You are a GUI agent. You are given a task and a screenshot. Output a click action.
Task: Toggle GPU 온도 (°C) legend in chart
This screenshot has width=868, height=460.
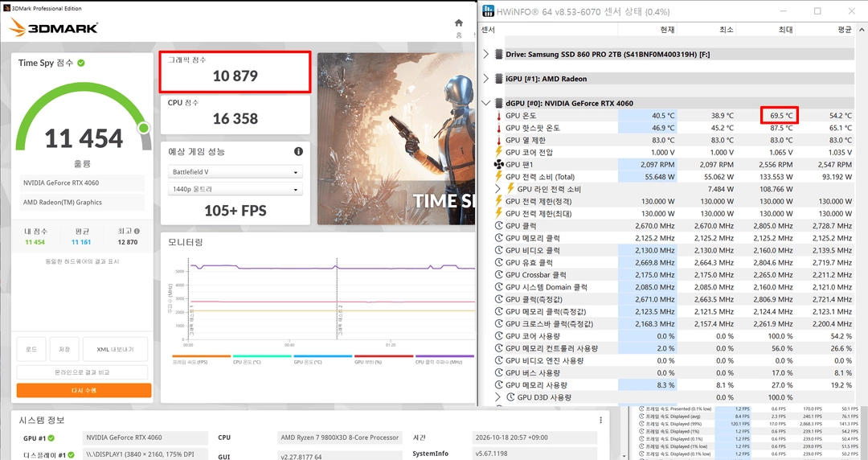coord(323,359)
